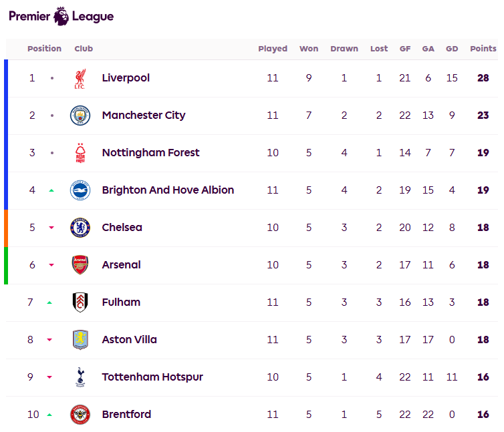
Task: Click the Nottingham Forest tree crest
Action: pos(80,153)
